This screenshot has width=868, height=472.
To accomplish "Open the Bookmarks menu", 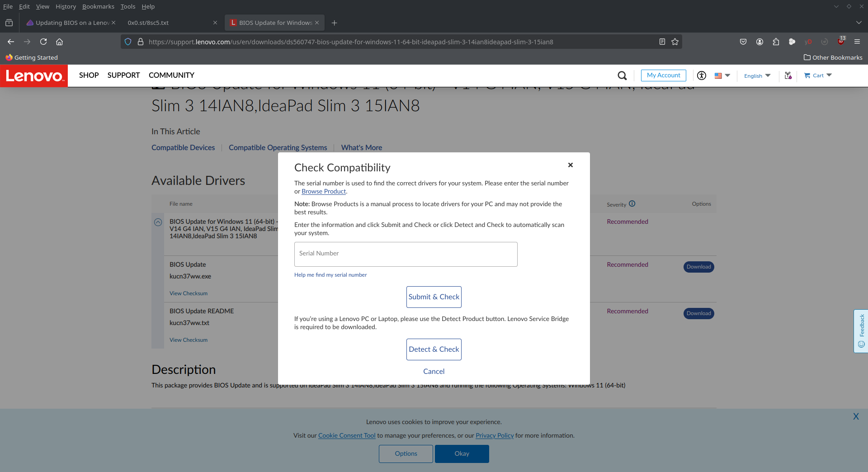I will click(x=98, y=6).
